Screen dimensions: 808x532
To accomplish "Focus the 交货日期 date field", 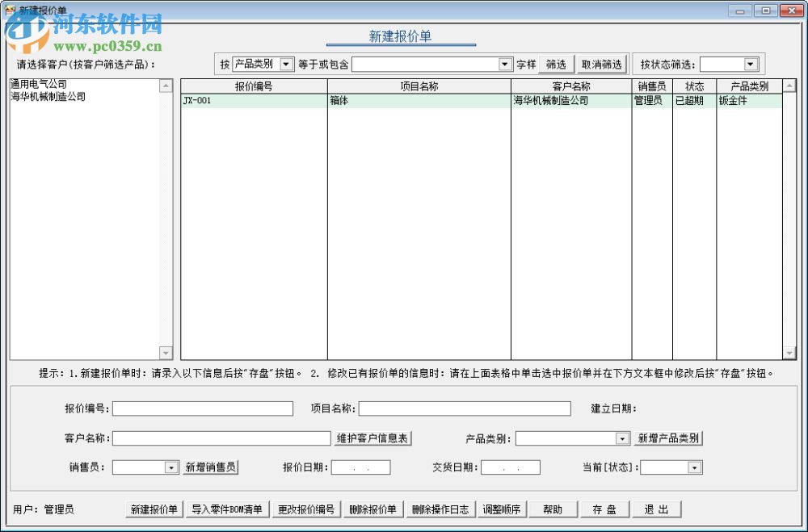I will [x=511, y=467].
